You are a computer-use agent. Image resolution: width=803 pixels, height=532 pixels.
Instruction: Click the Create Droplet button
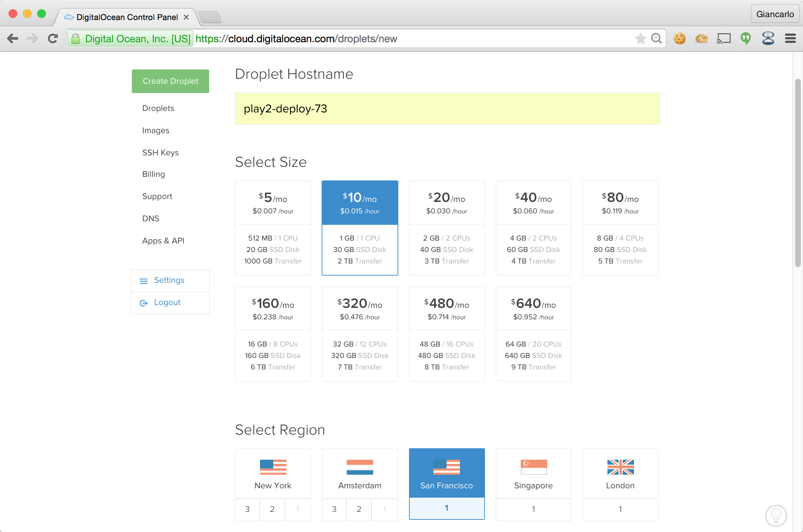coord(170,81)
